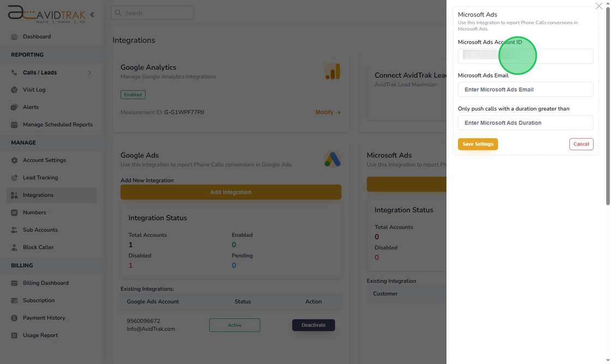Expand Calls / Leads submenu chevron

(x=89, y=72)
